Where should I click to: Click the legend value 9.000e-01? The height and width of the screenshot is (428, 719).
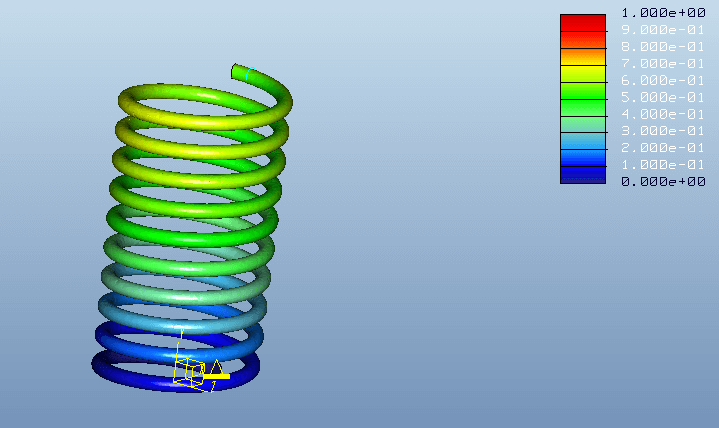(x=663, y=30)
